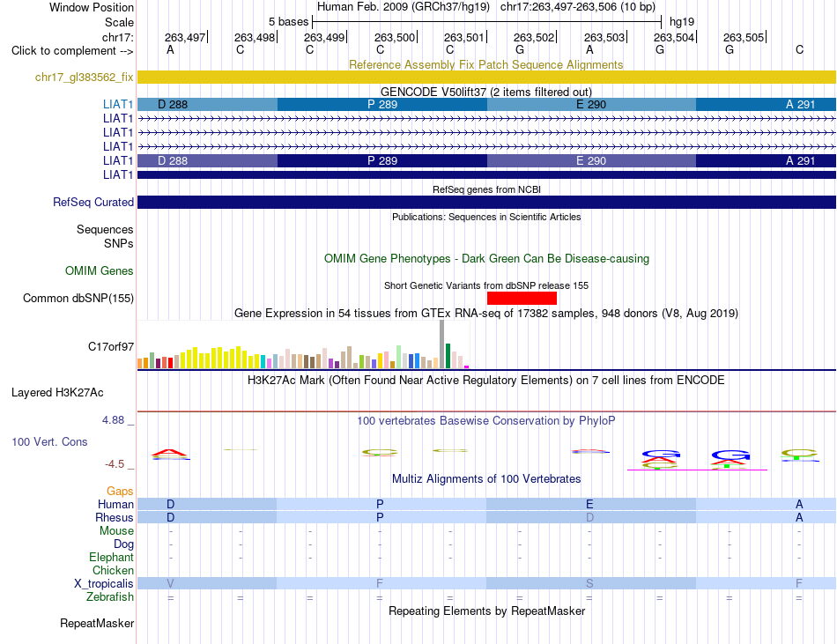
Task: Click the orange Gaps label
Action: [120, 491]
